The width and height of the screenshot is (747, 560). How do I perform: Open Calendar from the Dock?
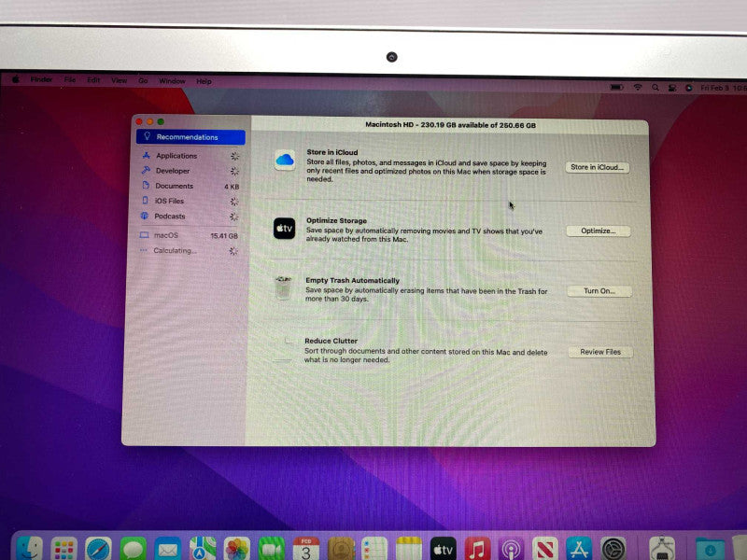click(x=306, y=549)
